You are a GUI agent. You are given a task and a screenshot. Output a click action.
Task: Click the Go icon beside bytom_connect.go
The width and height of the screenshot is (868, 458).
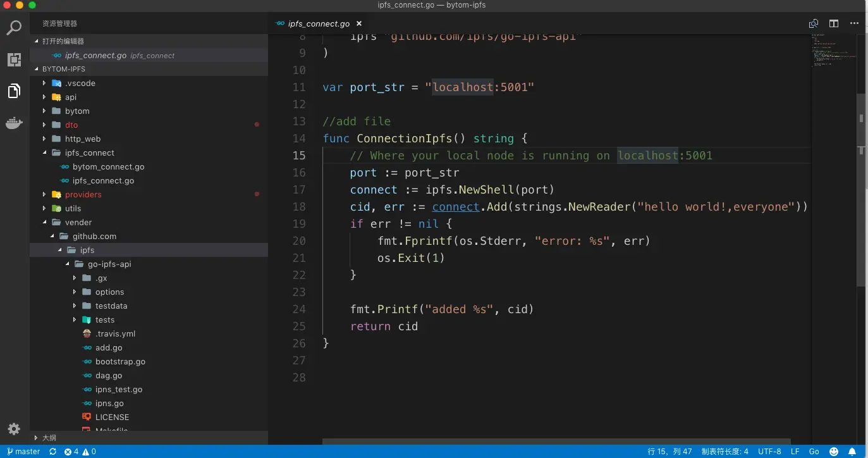pos(64,167)
